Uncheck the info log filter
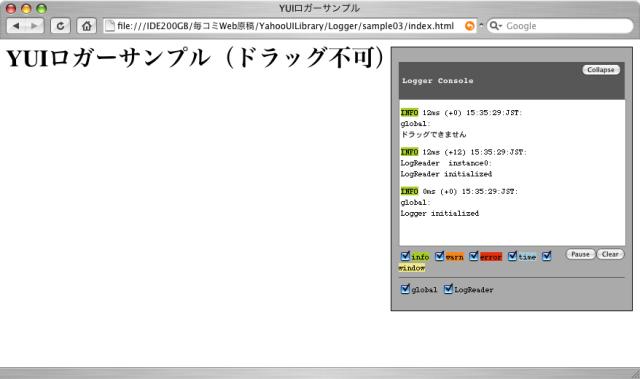This screenshot has width=640, height=379. [x=405, y=256]
